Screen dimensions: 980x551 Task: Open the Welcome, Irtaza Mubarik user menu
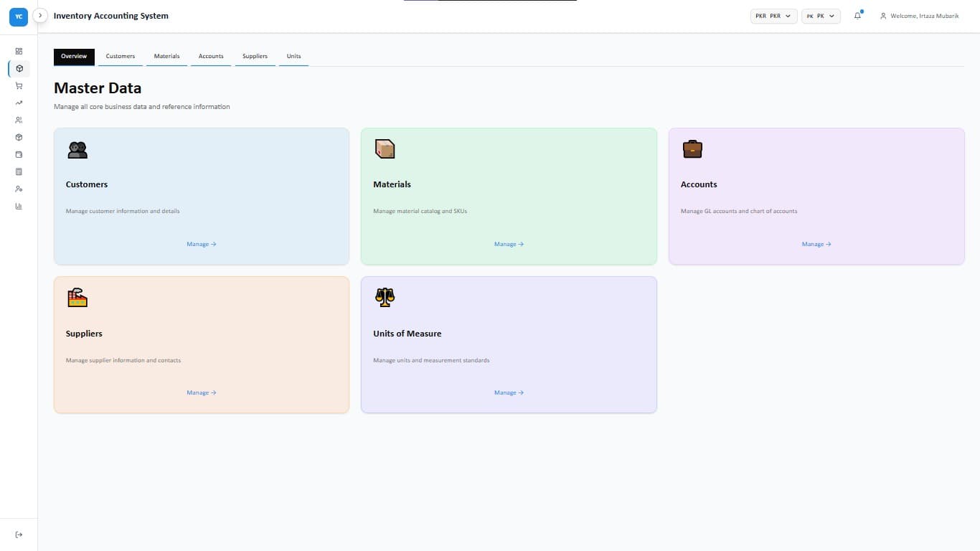[x=919, y=16]
